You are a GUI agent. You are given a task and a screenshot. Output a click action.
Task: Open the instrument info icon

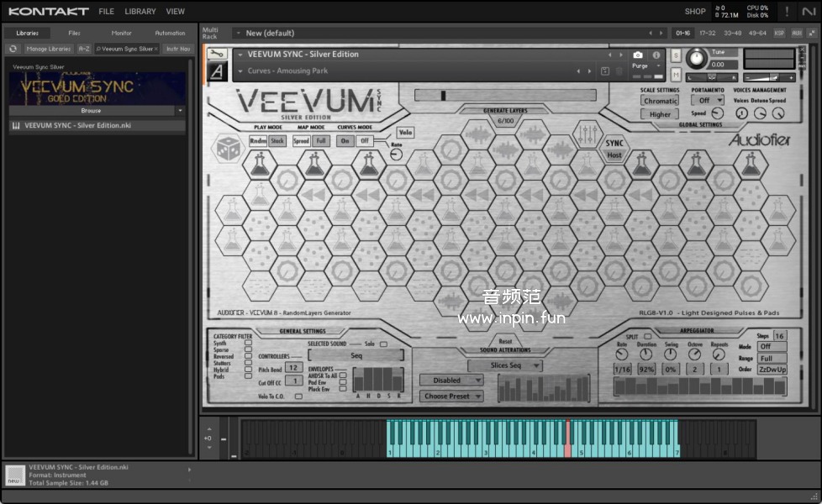[x=656, y=55]
